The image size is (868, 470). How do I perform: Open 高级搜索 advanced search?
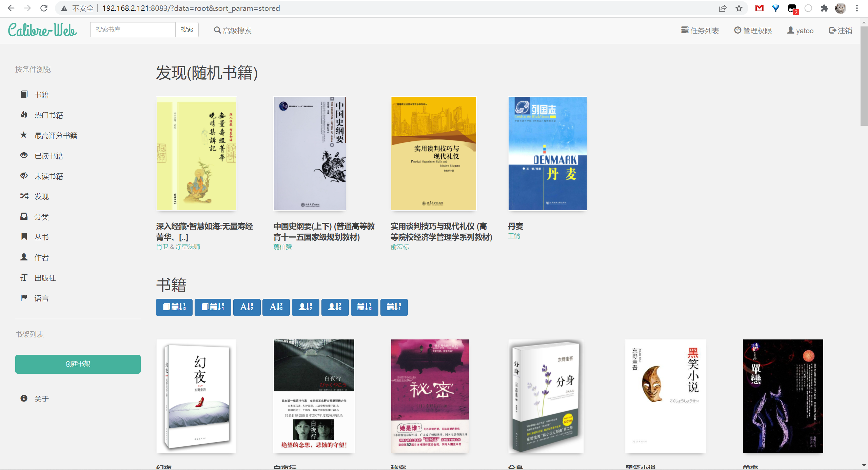(233, 31)
